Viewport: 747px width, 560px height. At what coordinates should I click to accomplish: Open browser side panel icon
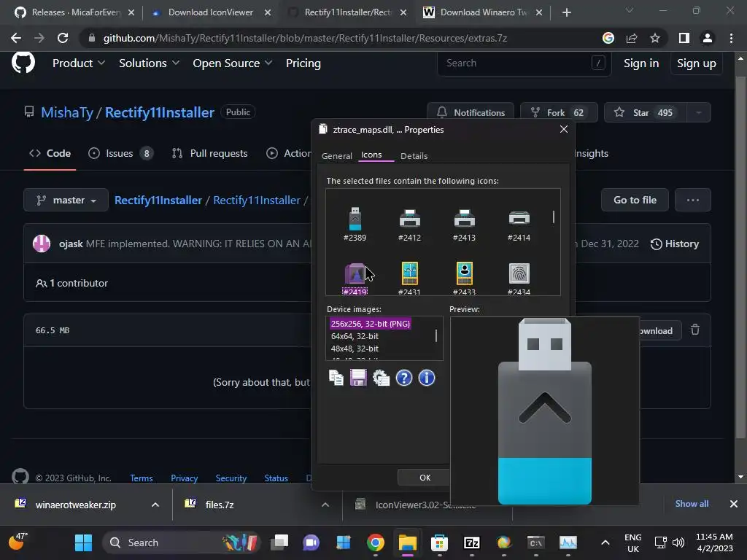click(684, 38)
